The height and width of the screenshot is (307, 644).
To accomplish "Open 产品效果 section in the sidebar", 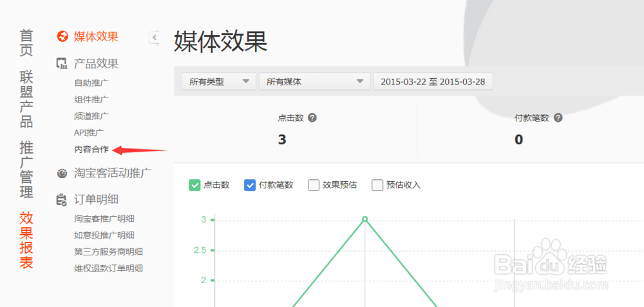I will point(96,64).
